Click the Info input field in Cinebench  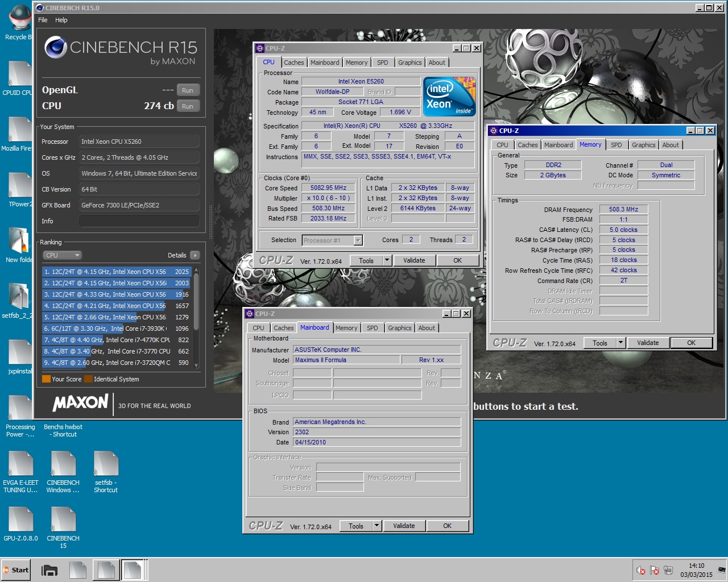pos(139,221)
